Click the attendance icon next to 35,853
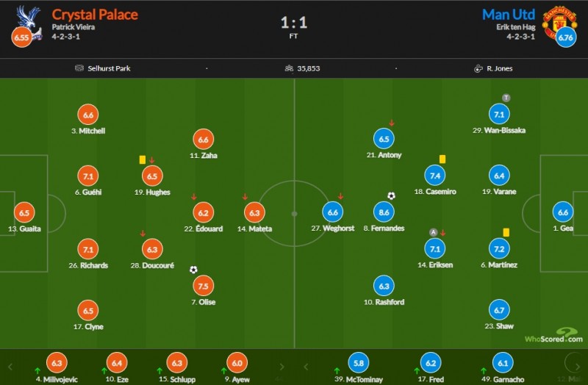This screenshot has width=588, height=385. coord(289,68)
